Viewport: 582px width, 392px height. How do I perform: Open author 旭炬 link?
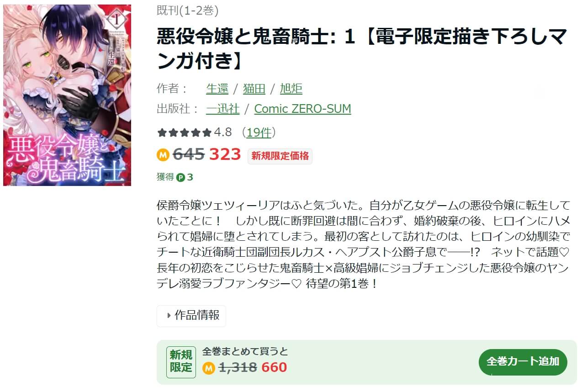coord(291,89)
